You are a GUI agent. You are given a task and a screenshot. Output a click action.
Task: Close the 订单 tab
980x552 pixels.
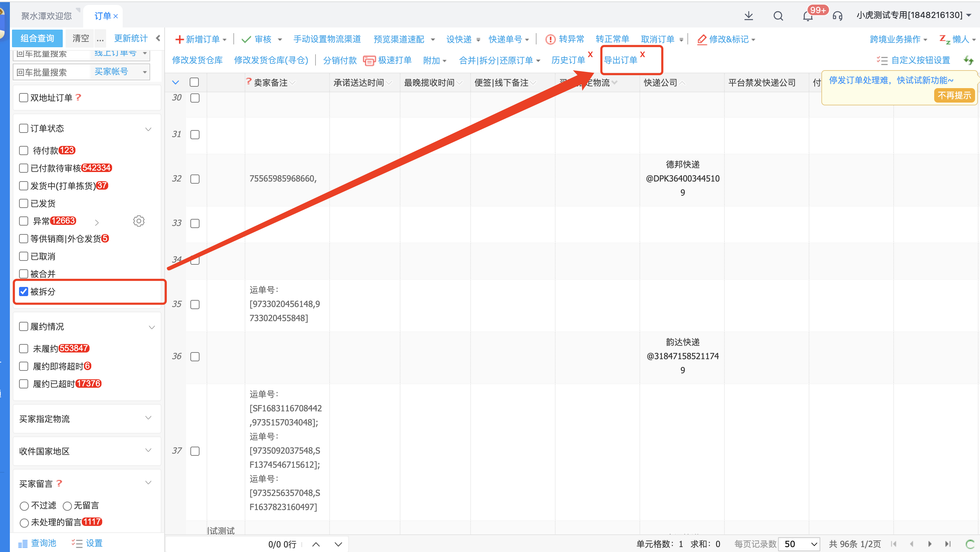point(116,16)
